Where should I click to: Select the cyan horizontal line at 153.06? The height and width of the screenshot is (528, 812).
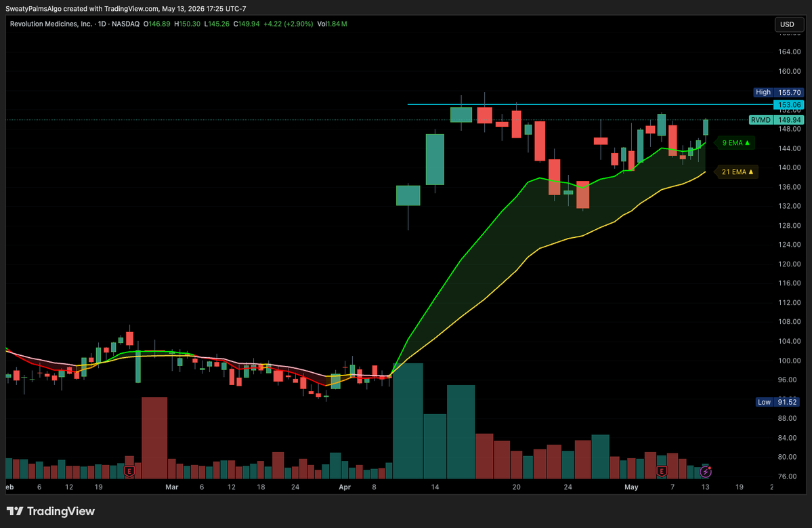(589, 104)
